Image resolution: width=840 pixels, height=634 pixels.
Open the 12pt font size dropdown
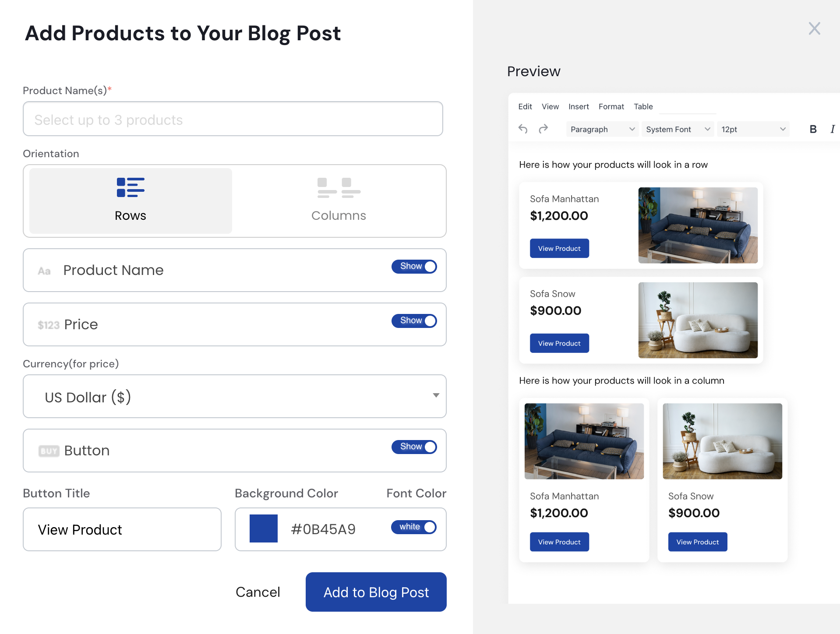coord(753,129)
